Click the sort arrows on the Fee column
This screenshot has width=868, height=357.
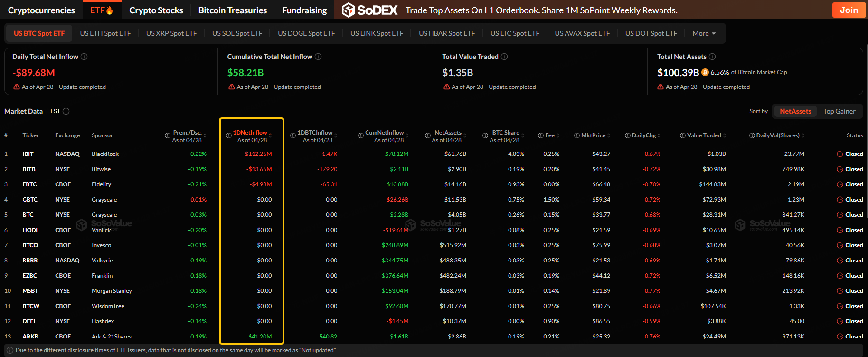pyautogui.click(x=558, y=135)
